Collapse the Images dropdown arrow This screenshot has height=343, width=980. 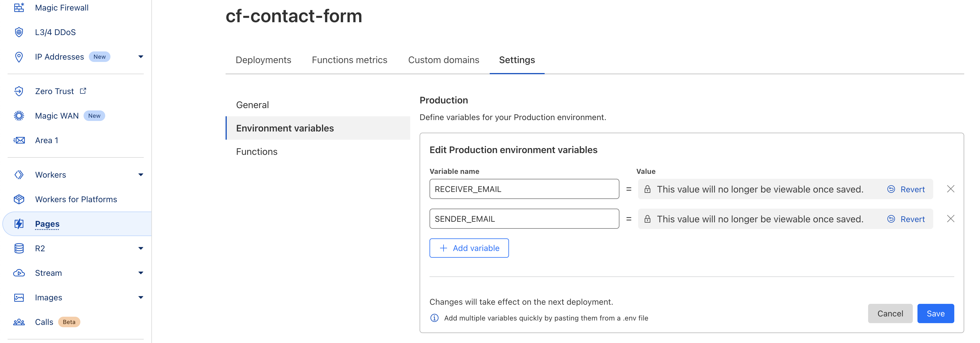pyautogui.click(x=141, y=297)
